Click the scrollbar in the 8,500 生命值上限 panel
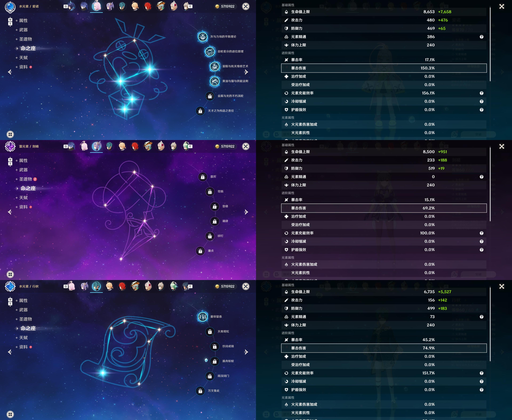 click(490, 184)
